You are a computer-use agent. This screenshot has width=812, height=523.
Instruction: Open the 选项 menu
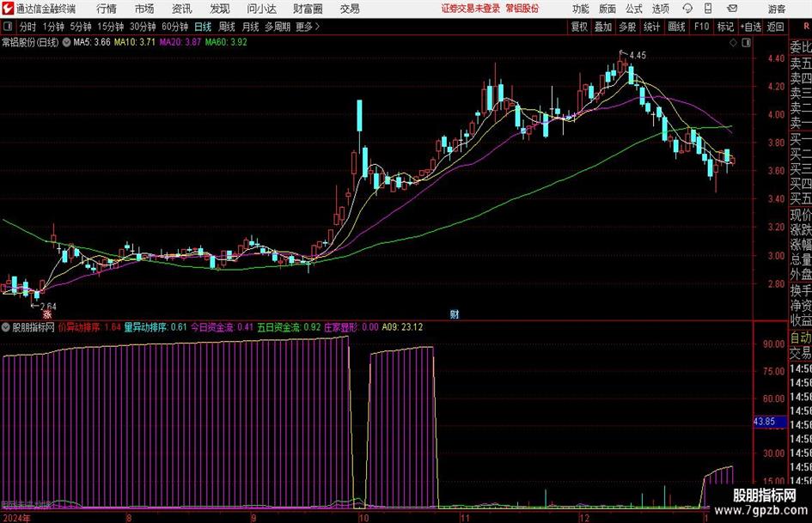(x=660, y=9)
